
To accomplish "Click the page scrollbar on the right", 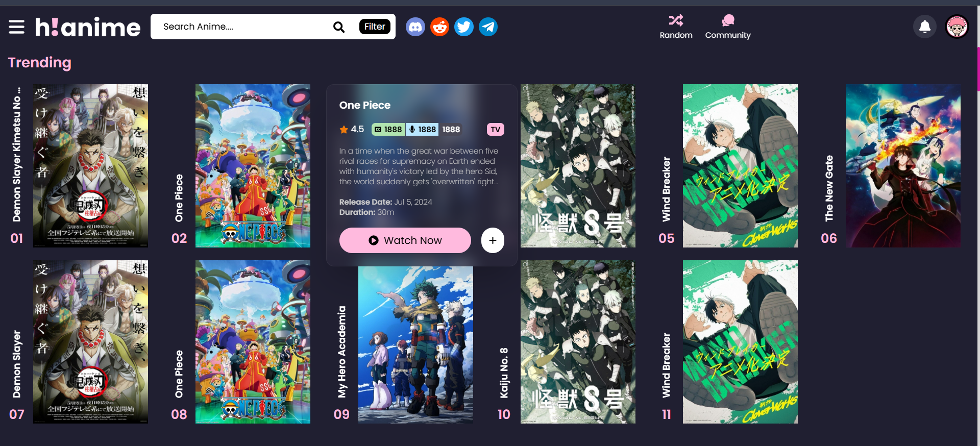I will (x=978, y=69).
